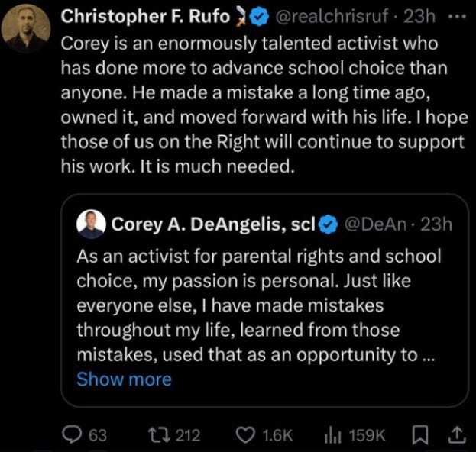Bookmark this post
The image size is (476, 452).
click(x=419, y=435)
